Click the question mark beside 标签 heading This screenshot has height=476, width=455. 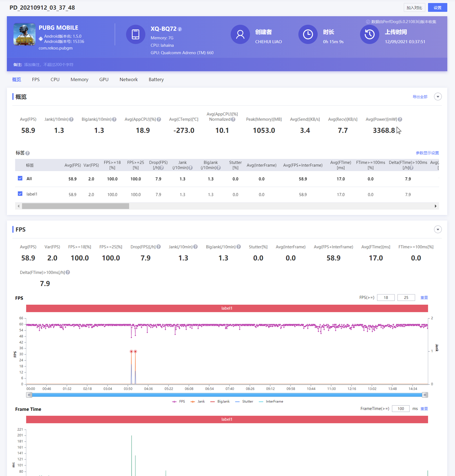point(28,153)
